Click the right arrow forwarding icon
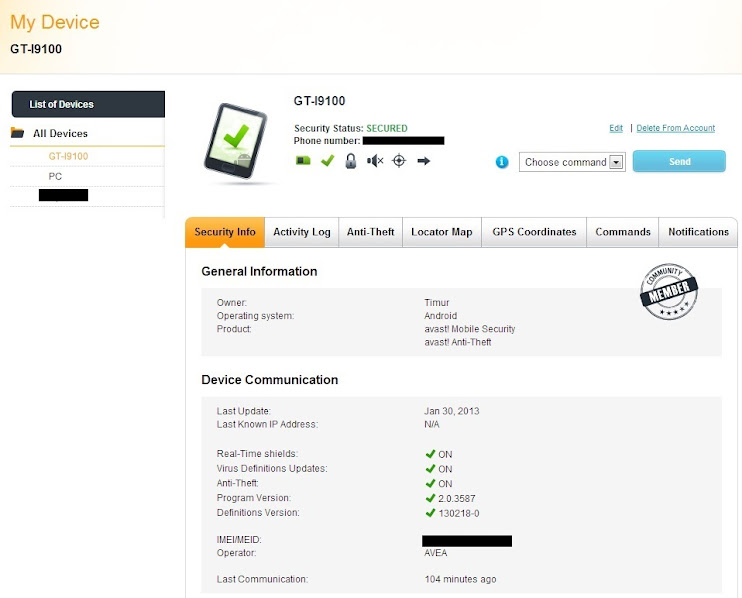Screen dimensions: 742x598 pyautogui.click(x=424, y=161)
